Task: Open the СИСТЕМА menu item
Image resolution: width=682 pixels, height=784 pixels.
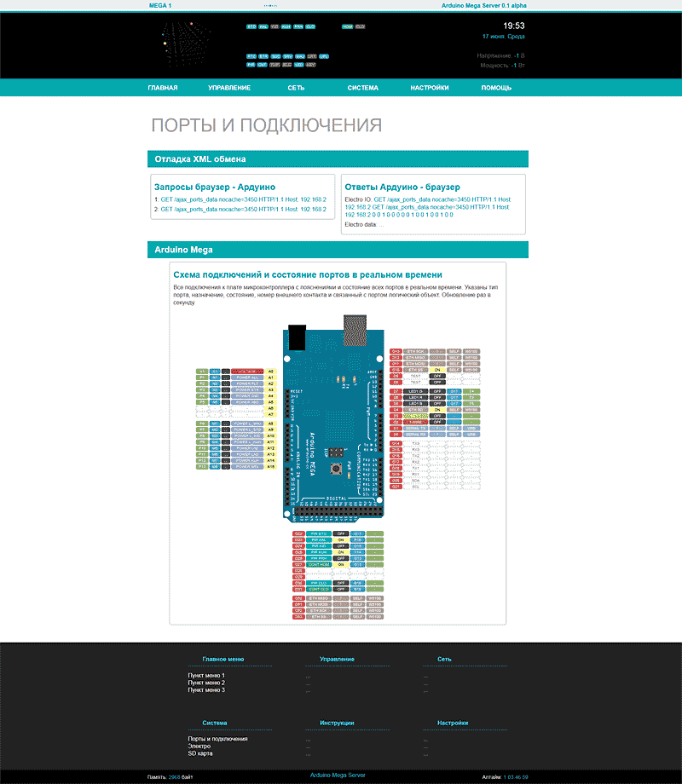Action: (363, 88)
